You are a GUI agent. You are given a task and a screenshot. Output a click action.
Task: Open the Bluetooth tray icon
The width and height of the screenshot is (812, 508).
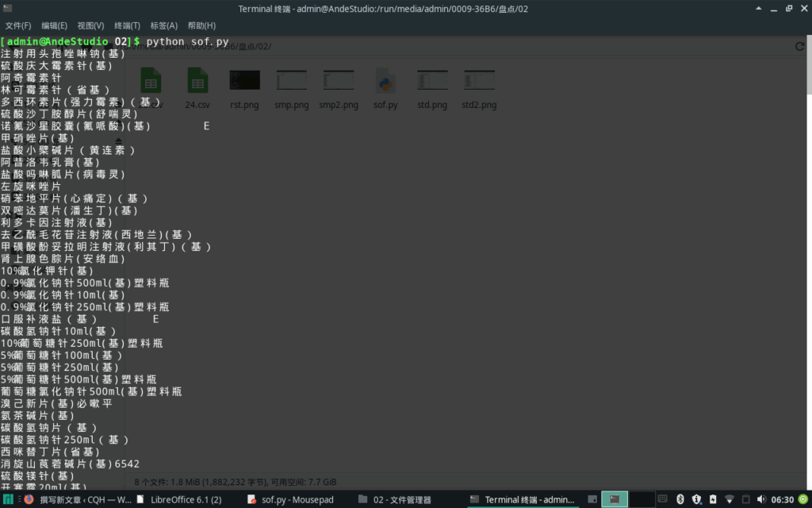tap(680, 499)
